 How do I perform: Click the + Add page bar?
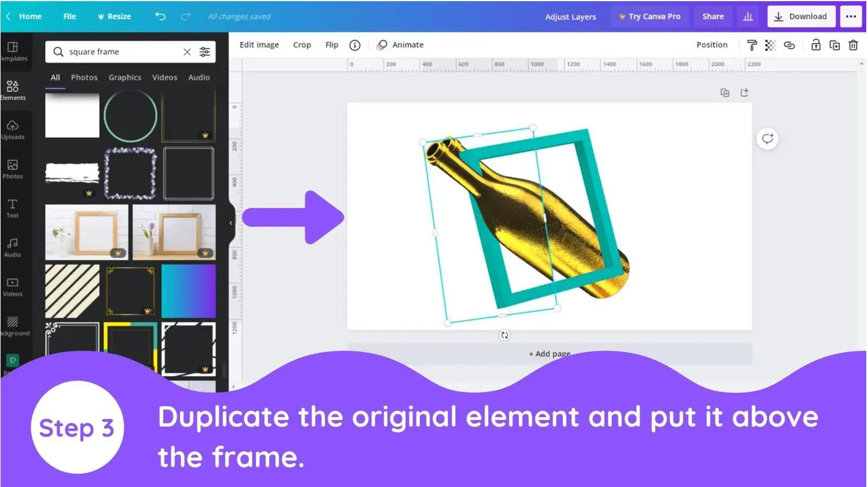550,353
